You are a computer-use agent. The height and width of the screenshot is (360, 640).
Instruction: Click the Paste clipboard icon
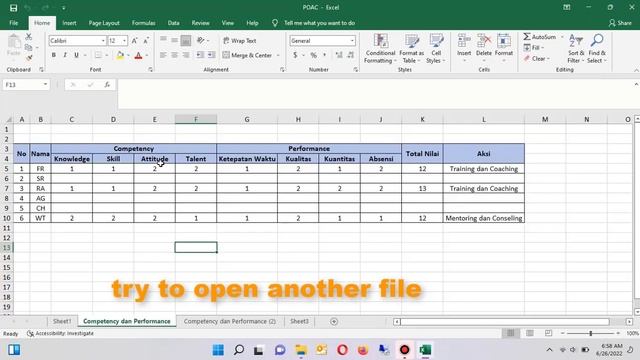pos(14,42)
